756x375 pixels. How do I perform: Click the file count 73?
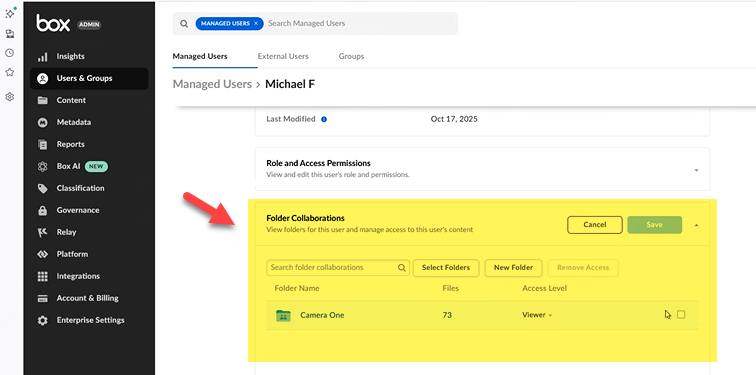click(447, 315)
